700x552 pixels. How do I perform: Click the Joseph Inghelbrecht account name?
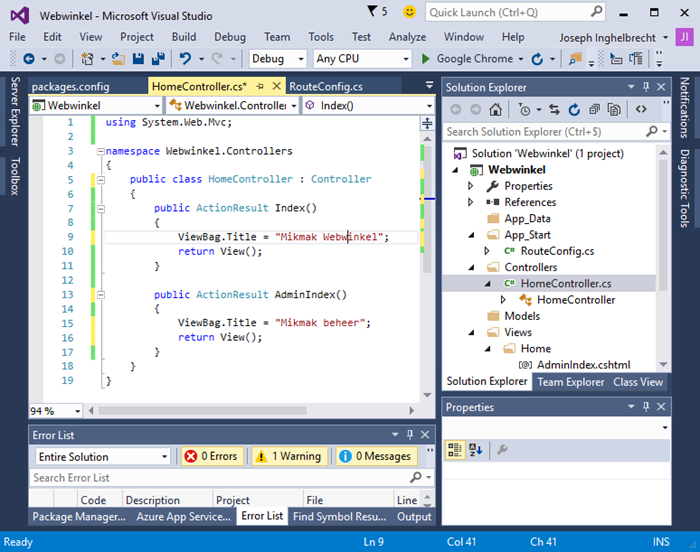click(607, 38)
